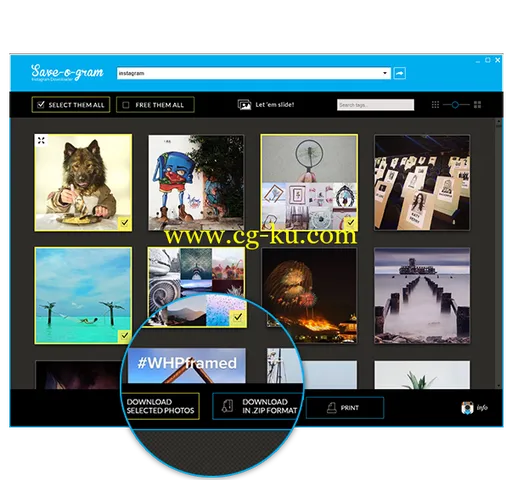Click the zip file icon
512x480 pixels.
pyautogui.click(x=228, y=406)
